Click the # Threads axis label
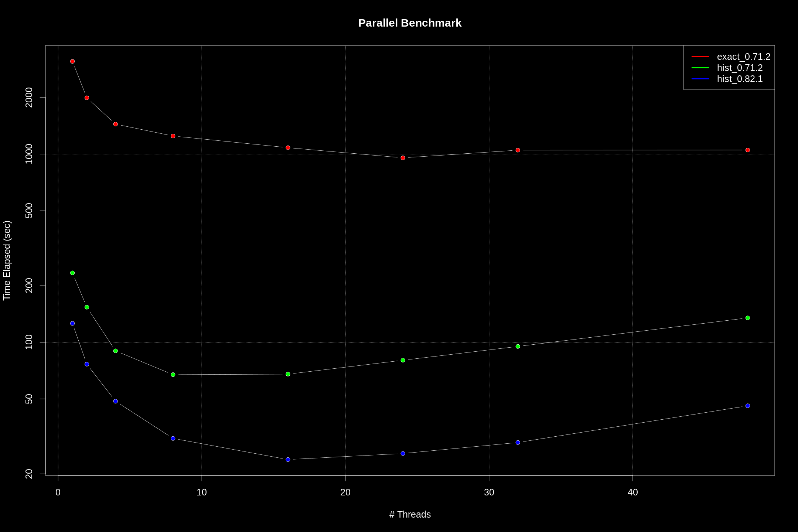 pyautogui.click(x=409, y=514)
